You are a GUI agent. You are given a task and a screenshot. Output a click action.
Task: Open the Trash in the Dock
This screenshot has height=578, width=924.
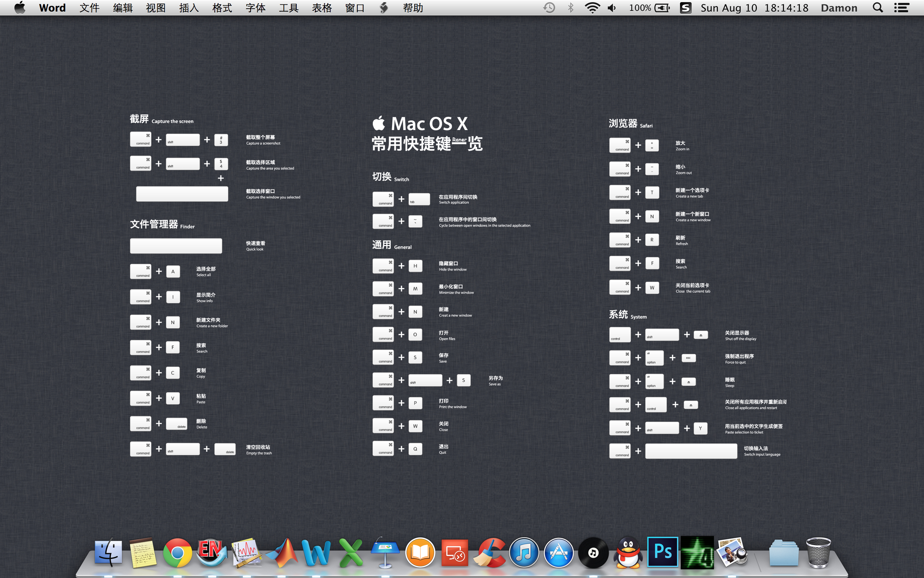click(x=819, y=553)
